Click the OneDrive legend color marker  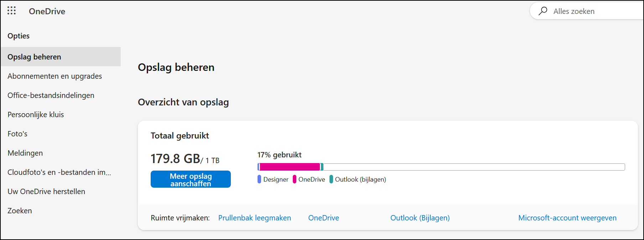click(294, 179)
